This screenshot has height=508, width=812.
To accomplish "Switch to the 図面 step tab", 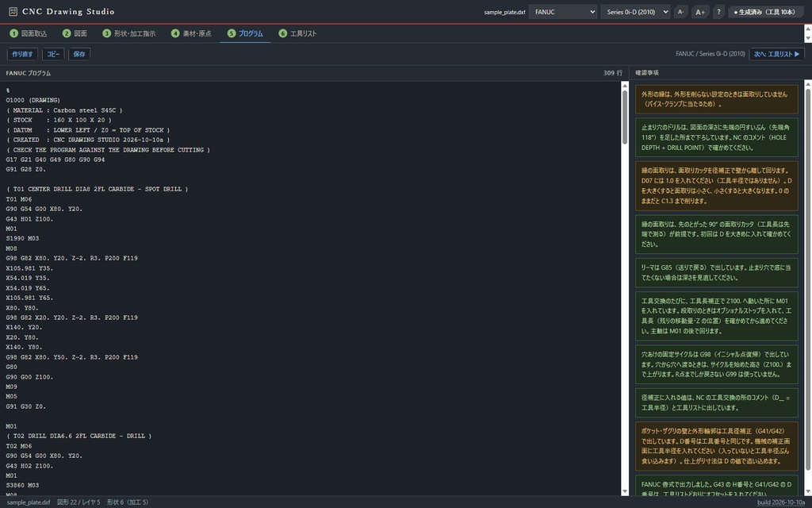I will (x=75, y=33).
